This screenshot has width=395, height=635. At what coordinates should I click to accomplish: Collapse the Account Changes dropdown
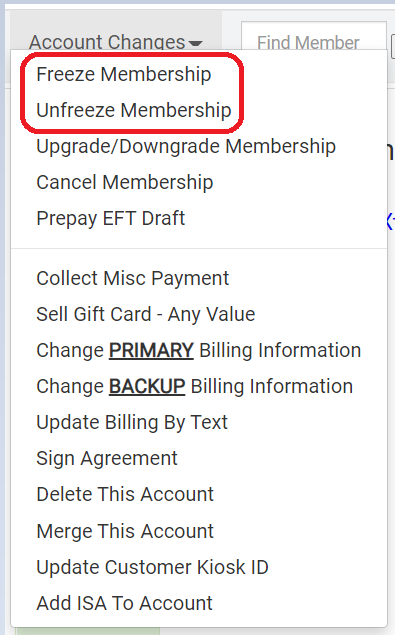point(115,42)
